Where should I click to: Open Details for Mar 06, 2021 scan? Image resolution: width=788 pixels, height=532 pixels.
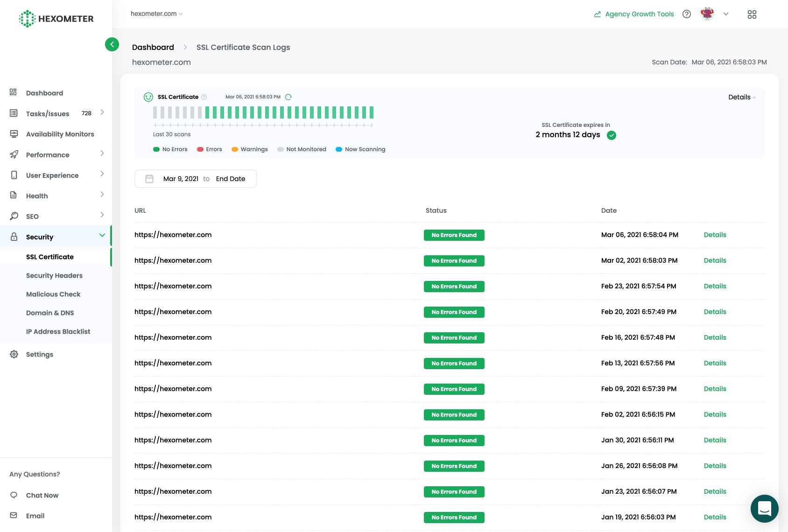click(715, 235)
